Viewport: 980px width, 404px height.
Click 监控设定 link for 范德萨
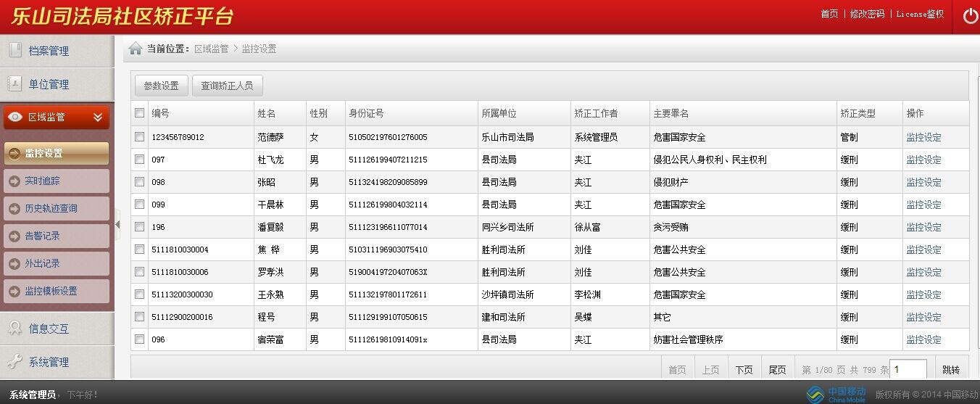(x=923, y=137)
